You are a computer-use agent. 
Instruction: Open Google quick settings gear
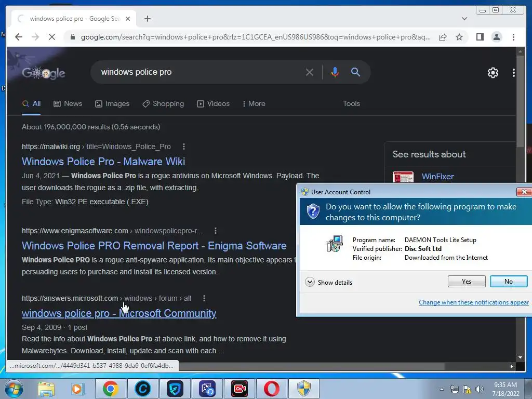tap(493, 73)
